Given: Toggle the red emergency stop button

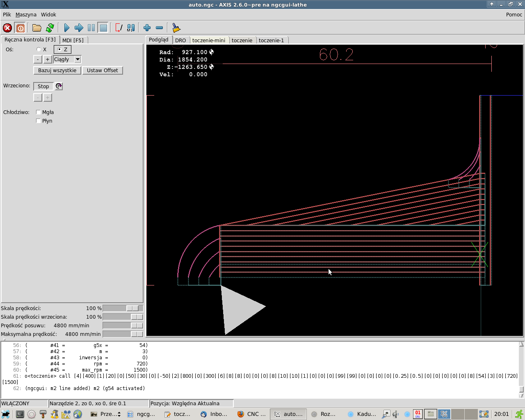Looking at the screenshot, I should [x=7, y=28].
